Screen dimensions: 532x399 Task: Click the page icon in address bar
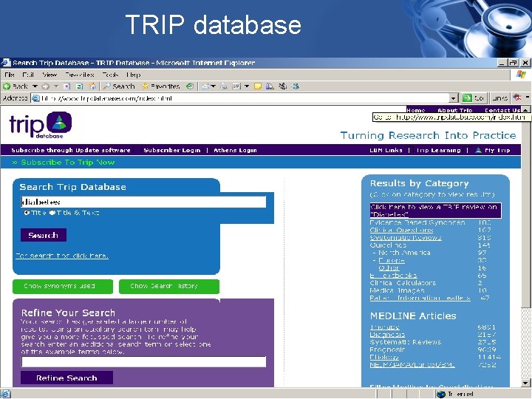tap(35, 98)
